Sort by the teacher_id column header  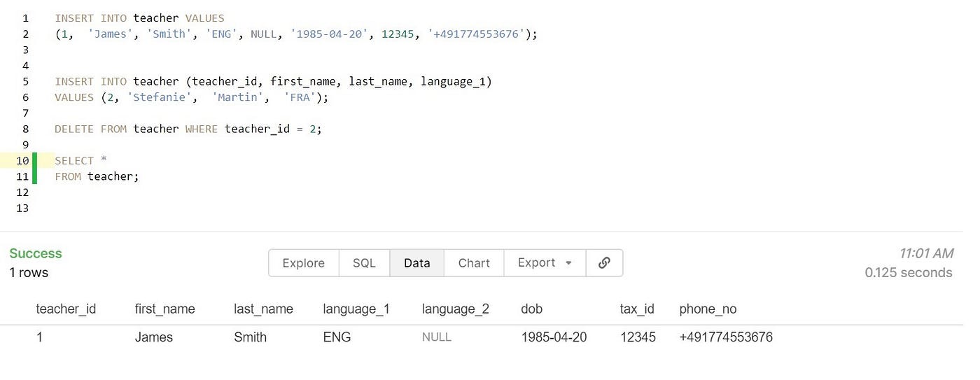pos(66,309)
